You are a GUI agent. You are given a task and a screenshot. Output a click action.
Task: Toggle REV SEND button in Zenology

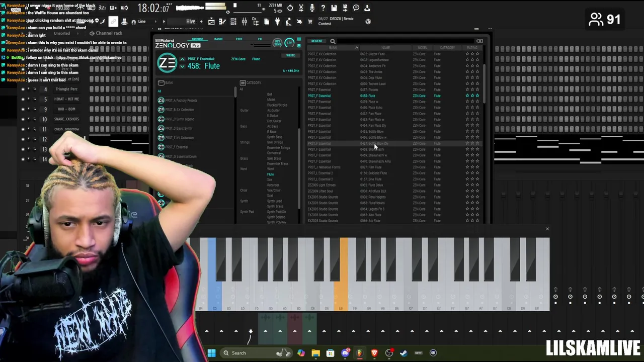coord(277,43)
